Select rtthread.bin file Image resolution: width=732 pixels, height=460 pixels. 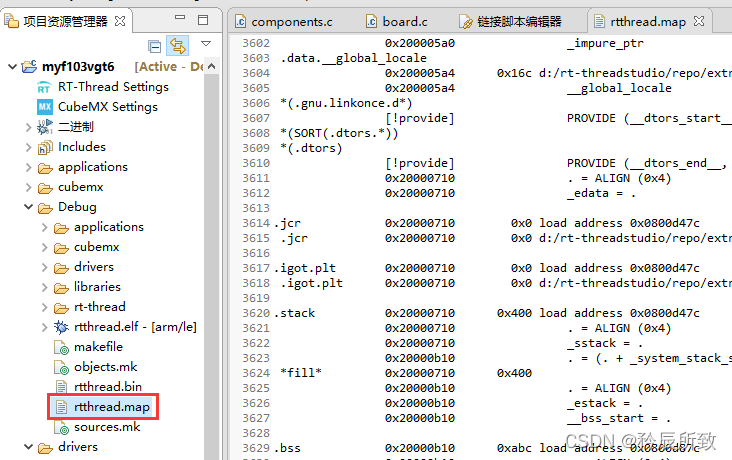point(108,387)
